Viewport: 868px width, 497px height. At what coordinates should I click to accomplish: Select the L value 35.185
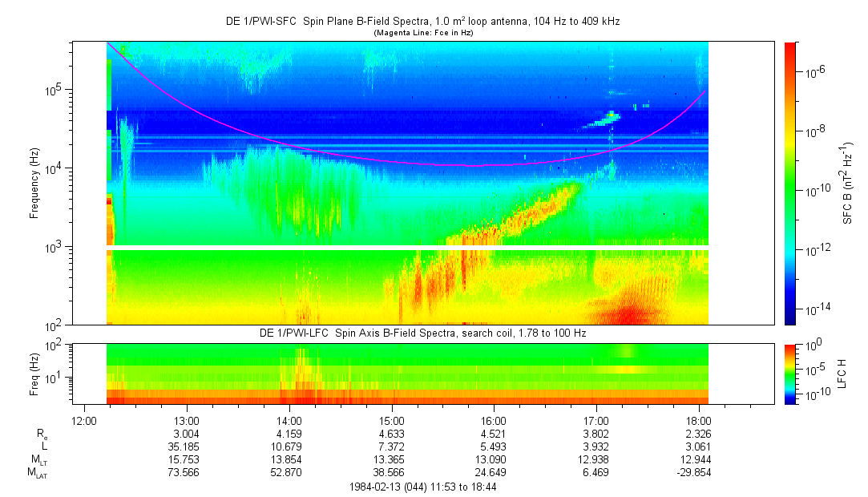186,446
